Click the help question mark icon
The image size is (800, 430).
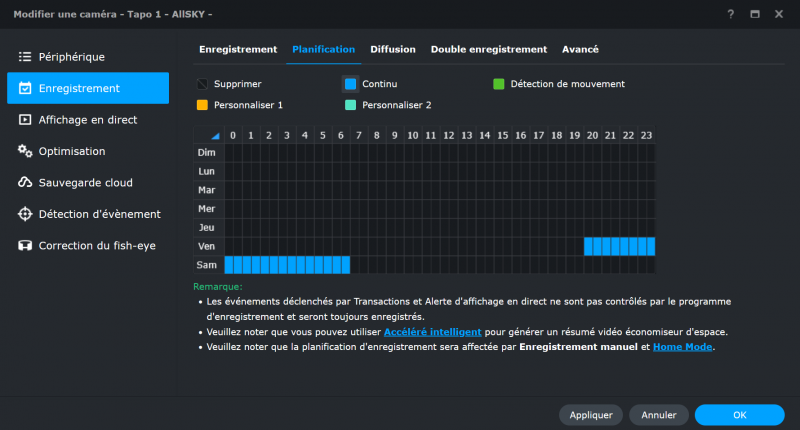(x=731, y=14)
